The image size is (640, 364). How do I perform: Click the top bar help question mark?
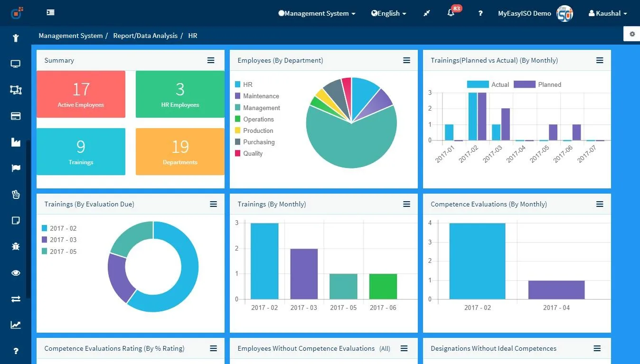[x=480, y=13]
